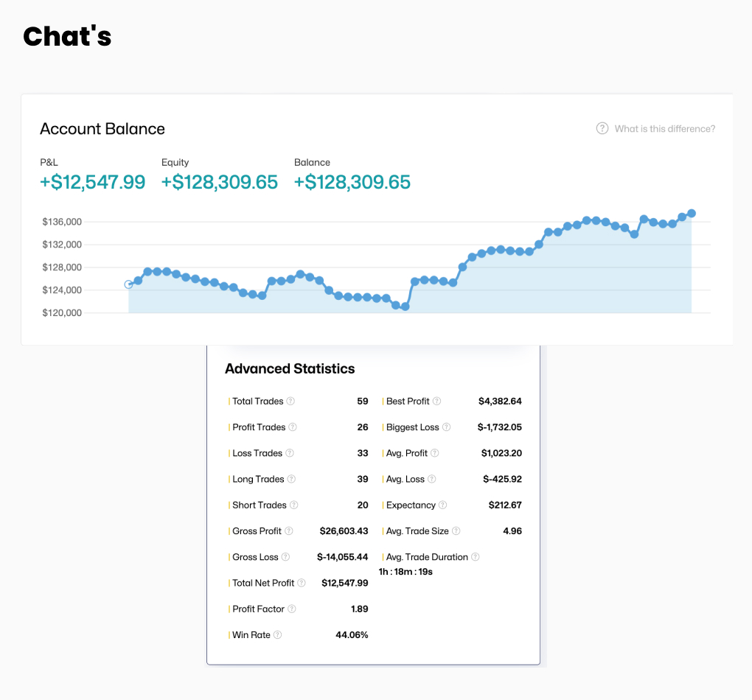The image size is (752, 700).
Task: Click the last data point on balance chart
Action: (692, 214)
